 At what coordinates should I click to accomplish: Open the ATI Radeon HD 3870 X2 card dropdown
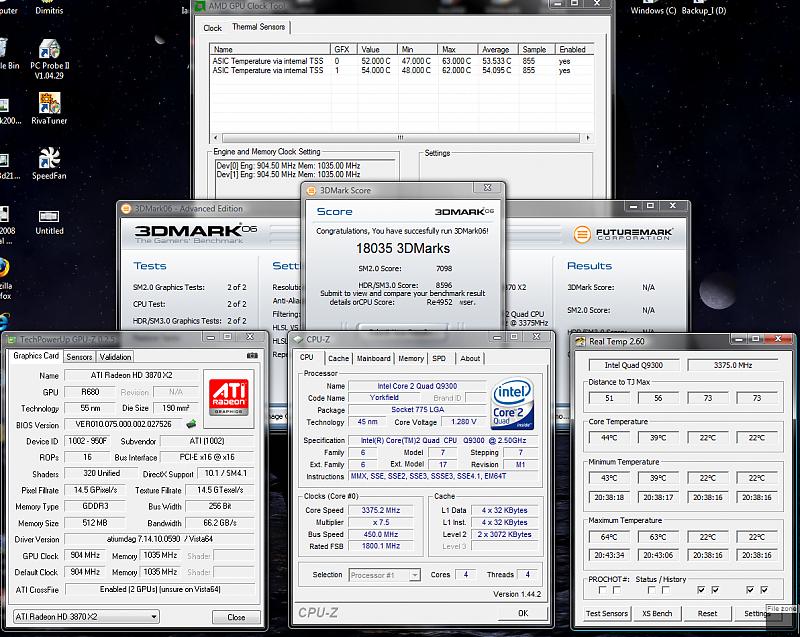click(x=86, y=617)
